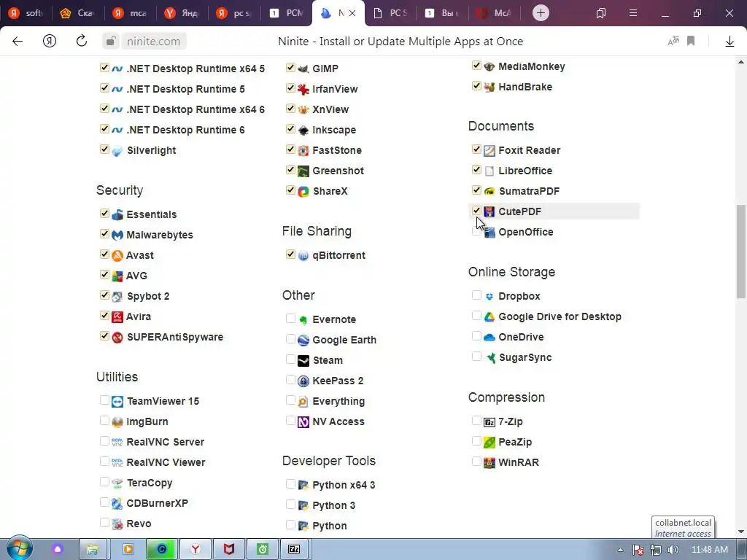The image size is (747, 560).
Task: Click the Yandex home button
Action: coord(50,41)
